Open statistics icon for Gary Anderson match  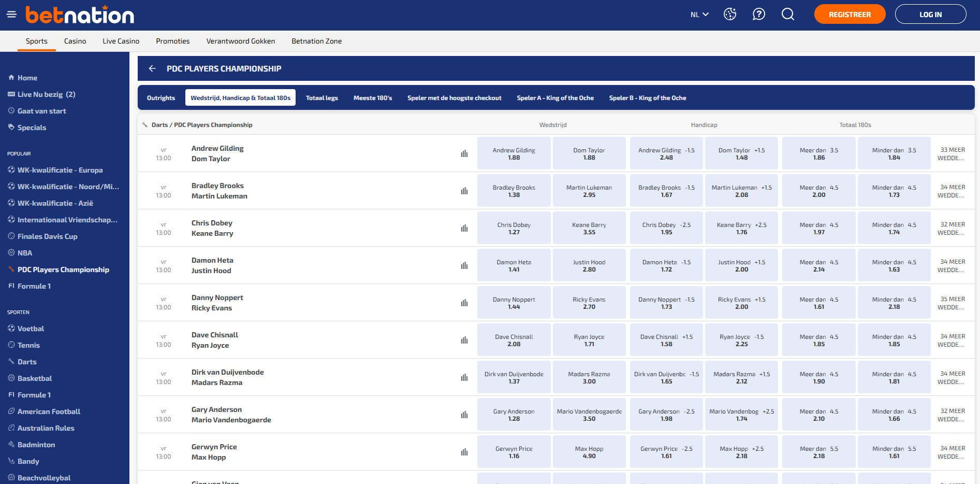[464, 415]
